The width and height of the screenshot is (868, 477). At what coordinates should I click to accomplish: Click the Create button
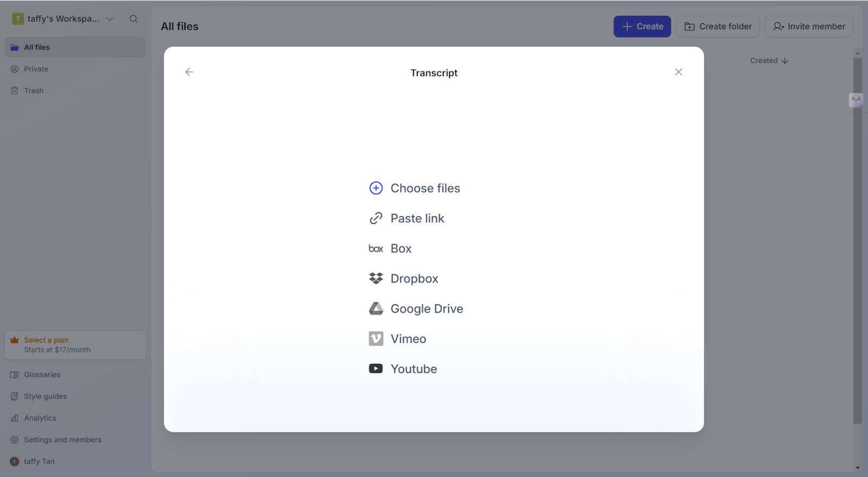coord(642,27)
